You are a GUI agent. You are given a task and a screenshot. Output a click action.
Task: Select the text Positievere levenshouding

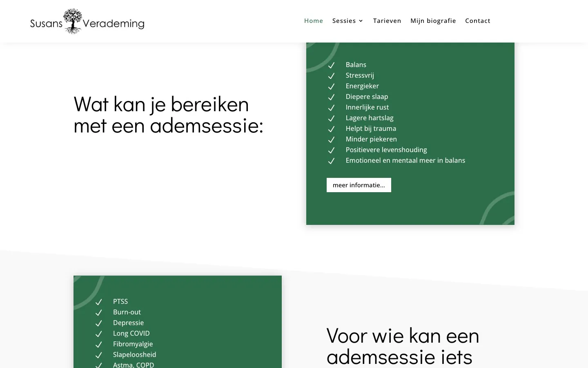click(x=386, y=150)
